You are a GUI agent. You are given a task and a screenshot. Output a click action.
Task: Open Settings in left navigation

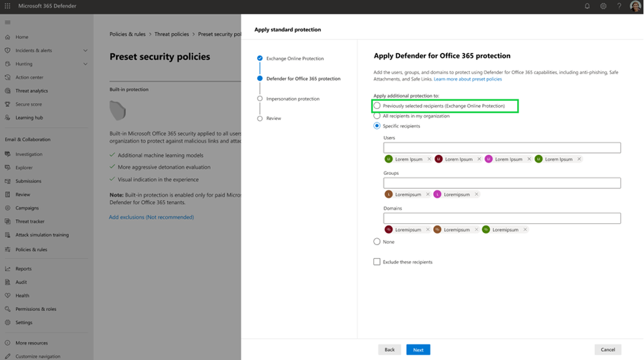pos(24,323)
